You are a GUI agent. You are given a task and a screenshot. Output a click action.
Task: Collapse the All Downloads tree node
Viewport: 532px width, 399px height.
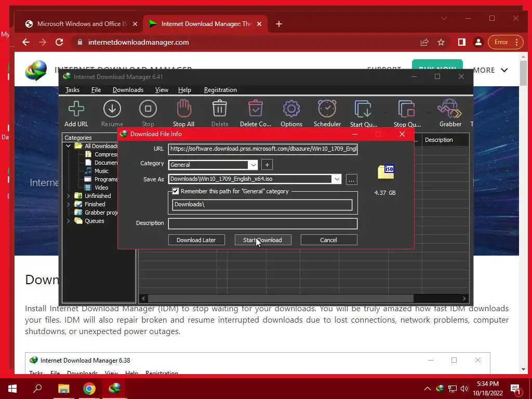(68, 146)
